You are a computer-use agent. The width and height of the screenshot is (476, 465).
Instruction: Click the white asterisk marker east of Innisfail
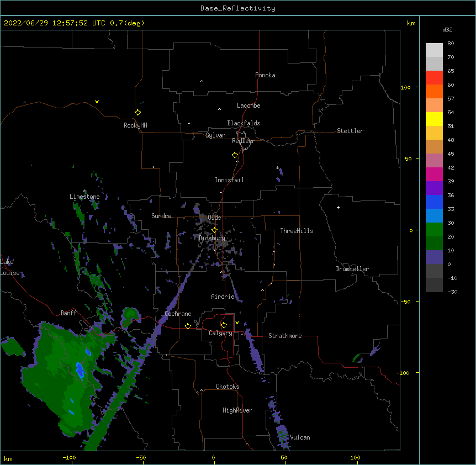(x=277, y=167)
